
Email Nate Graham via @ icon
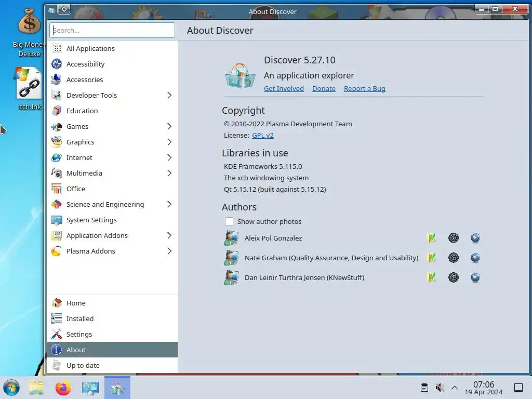pyautogui.click(x=453, y=258)
